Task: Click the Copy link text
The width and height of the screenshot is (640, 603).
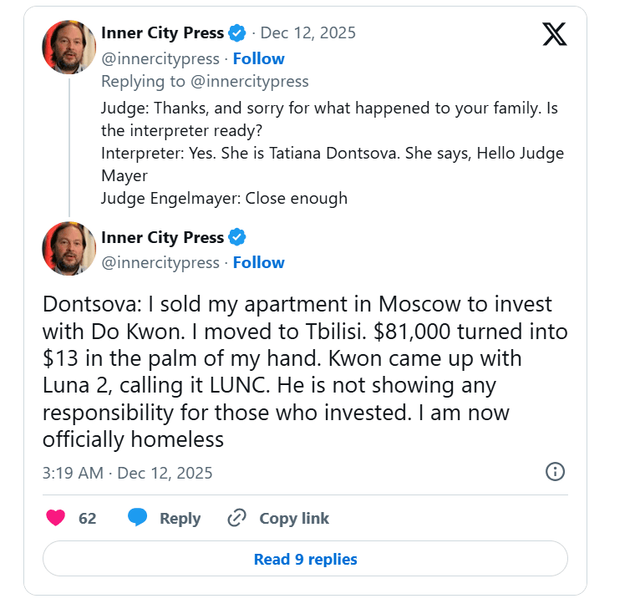Action: 294,518
